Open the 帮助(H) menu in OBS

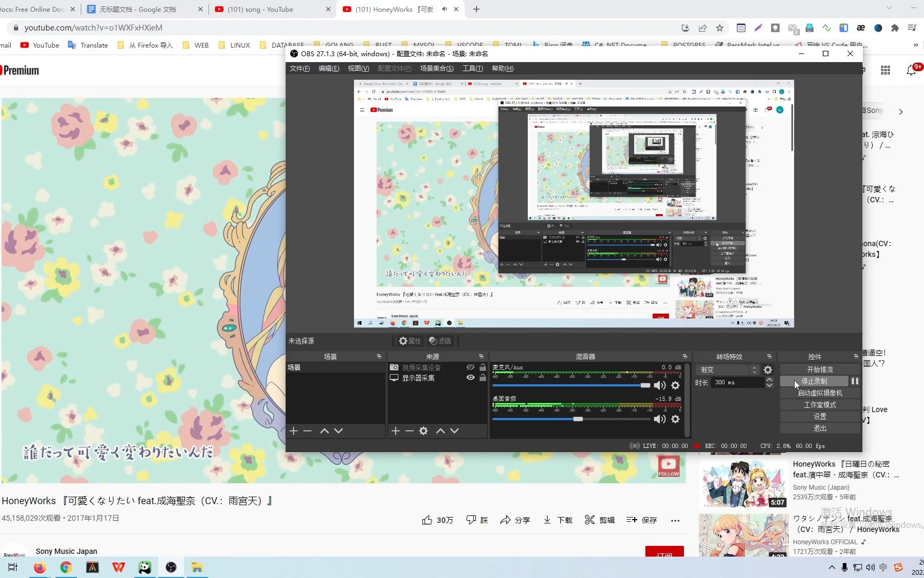tap(503, 69)
